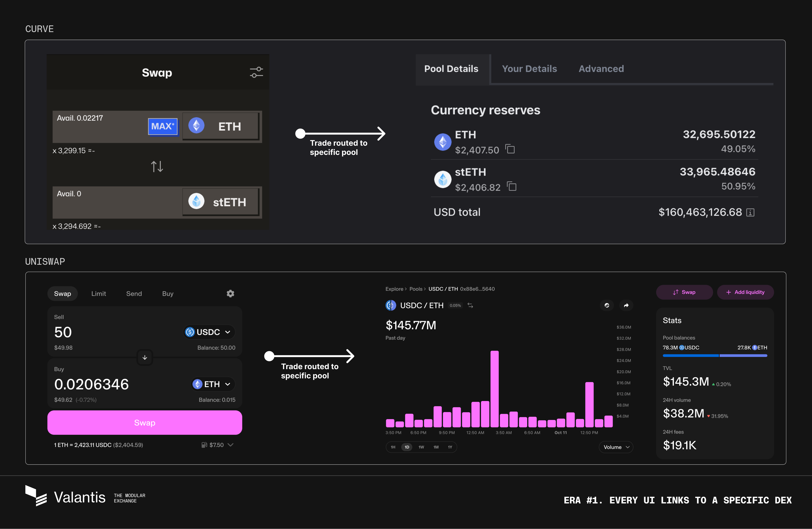This screenshot has width=812, height=529.
Task: Click the explorer link round icon
Action: point(607,305)
